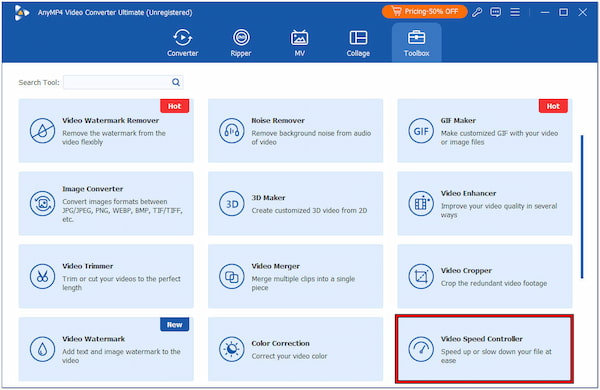Open 3D Maker title text

pyautogui.click(x=268, y=198)
